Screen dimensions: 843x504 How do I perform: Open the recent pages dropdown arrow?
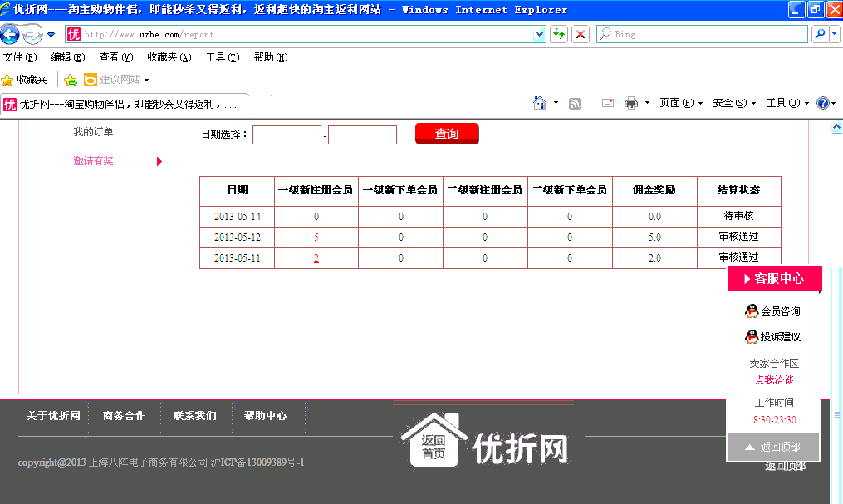coord(51,35)
